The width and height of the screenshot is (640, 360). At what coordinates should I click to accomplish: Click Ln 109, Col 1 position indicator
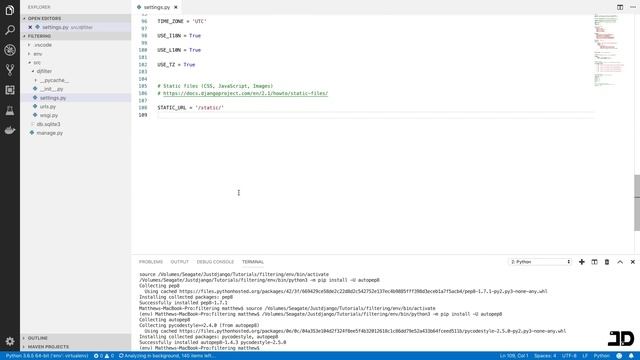[x=514, y=356]
